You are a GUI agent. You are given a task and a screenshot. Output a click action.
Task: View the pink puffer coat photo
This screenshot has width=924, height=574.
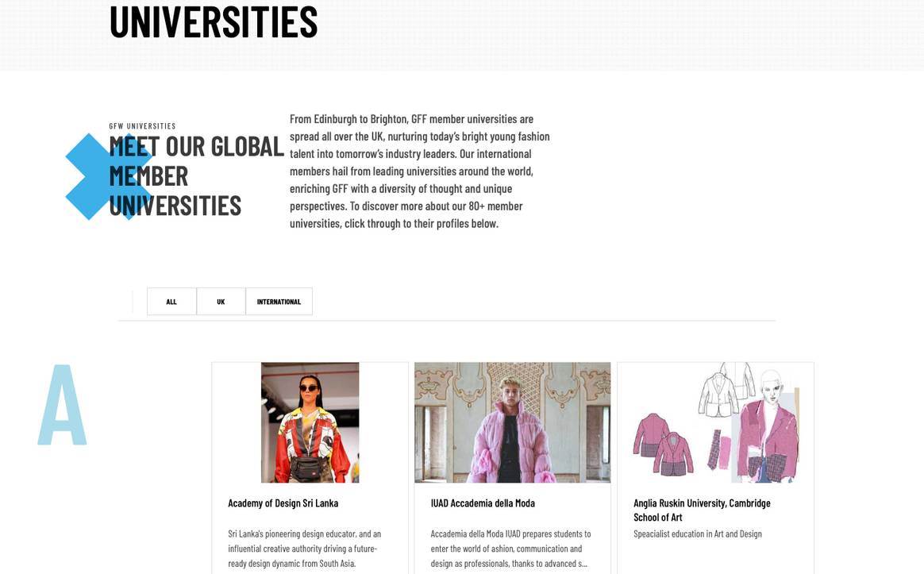pos(513,422)
